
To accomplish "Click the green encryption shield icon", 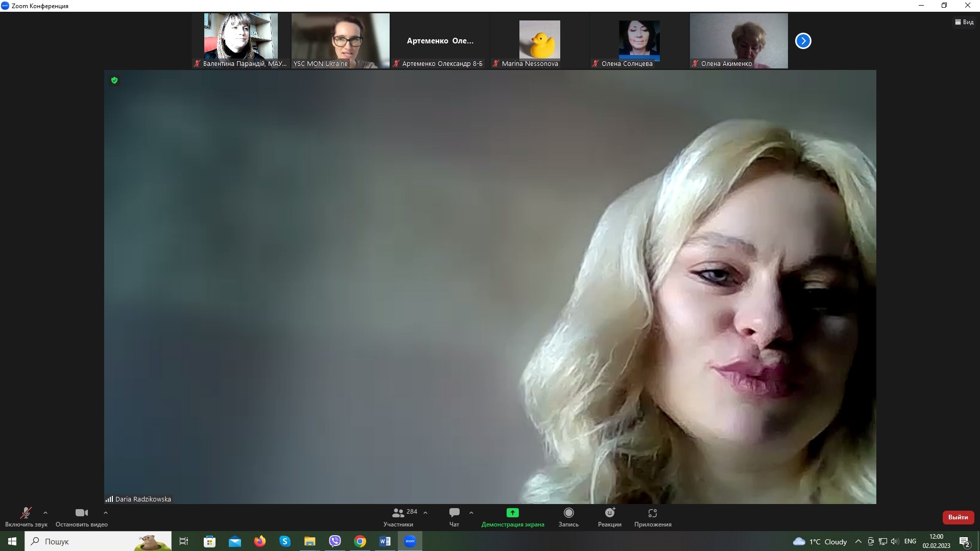I will 114,80.
